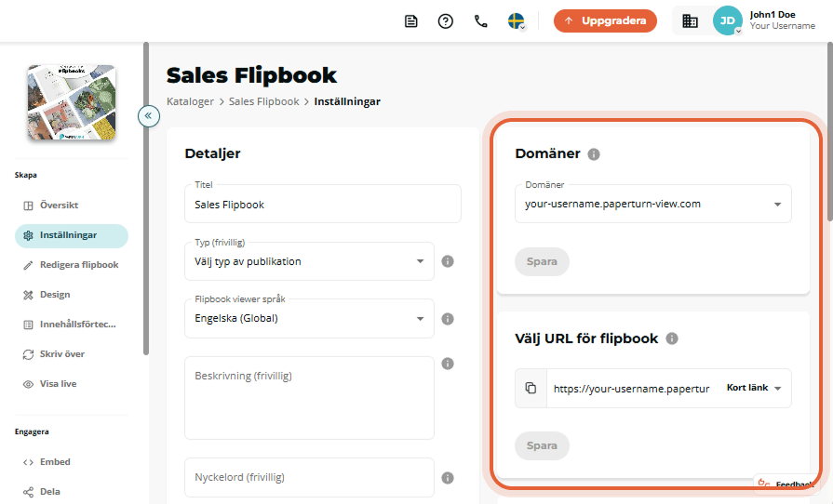This screenshot has height=504, width=833.
Task: Open the Feedback tab button
Action: pos(786,484)
